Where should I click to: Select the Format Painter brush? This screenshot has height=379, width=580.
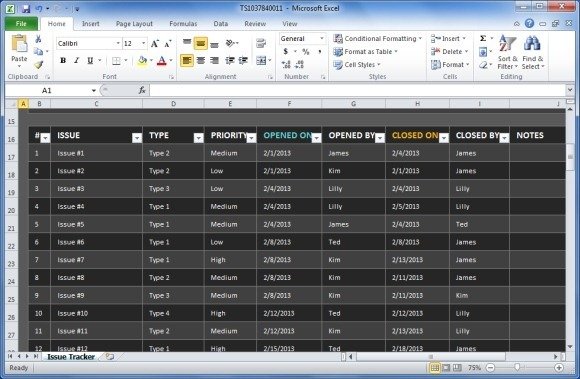point(38,65)
